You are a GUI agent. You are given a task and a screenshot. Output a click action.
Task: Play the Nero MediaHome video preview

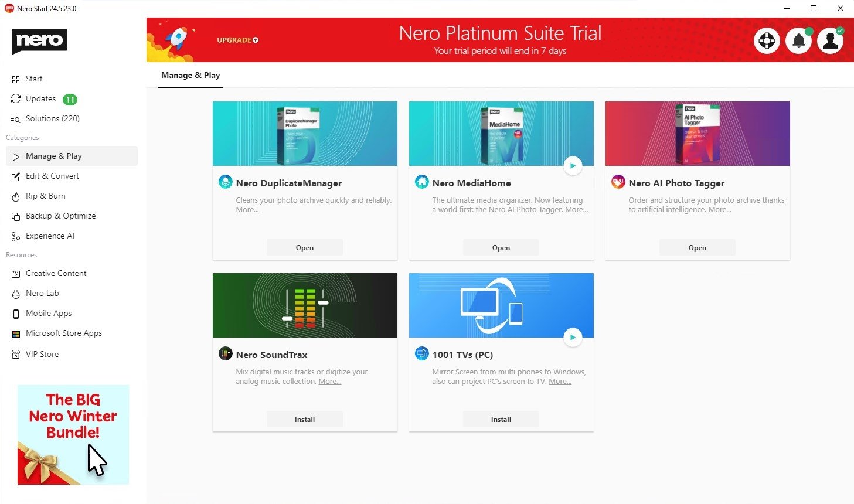(x=573, y=166)
